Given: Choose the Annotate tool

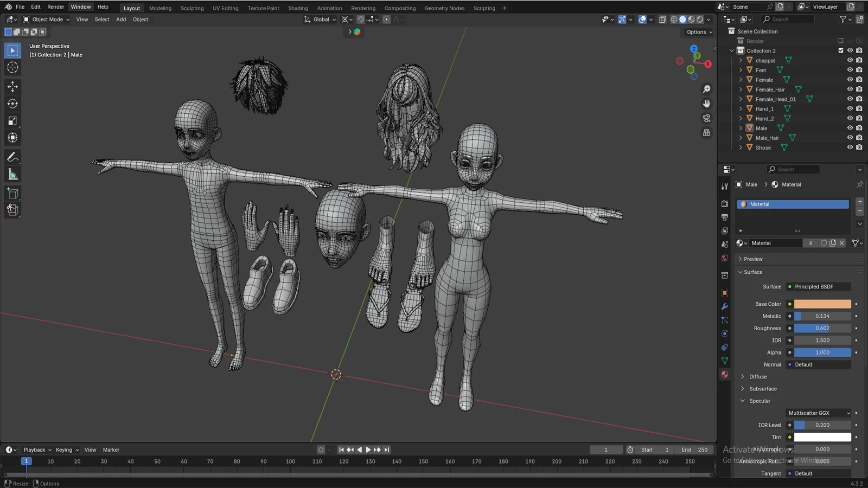Looking at the screenshot, I should click(x=12, y=157).
